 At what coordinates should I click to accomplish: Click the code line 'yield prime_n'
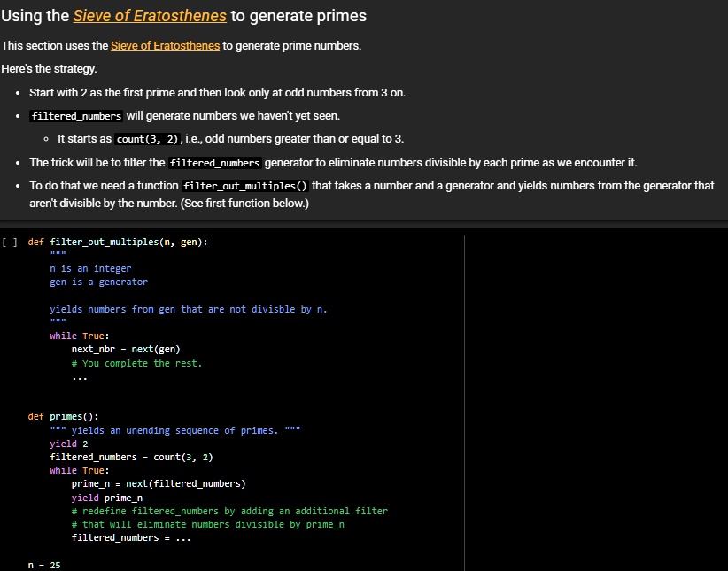(x=107, y=498)
